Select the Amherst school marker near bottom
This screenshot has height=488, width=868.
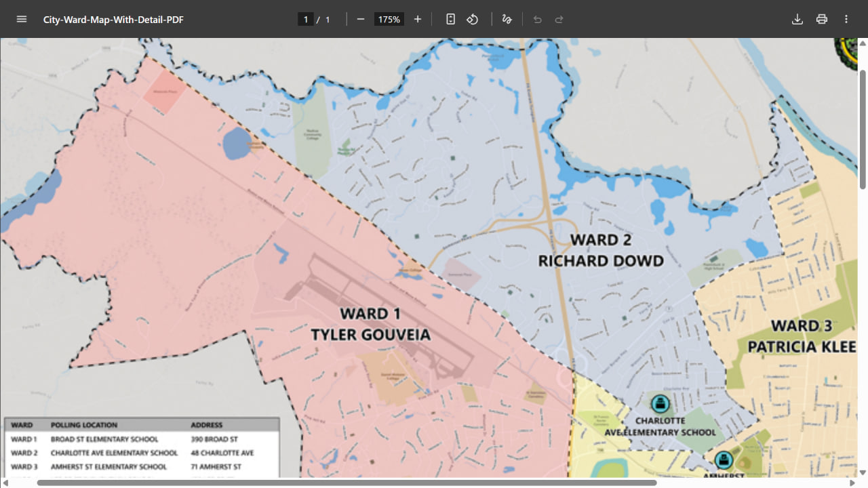pos(724,462)
